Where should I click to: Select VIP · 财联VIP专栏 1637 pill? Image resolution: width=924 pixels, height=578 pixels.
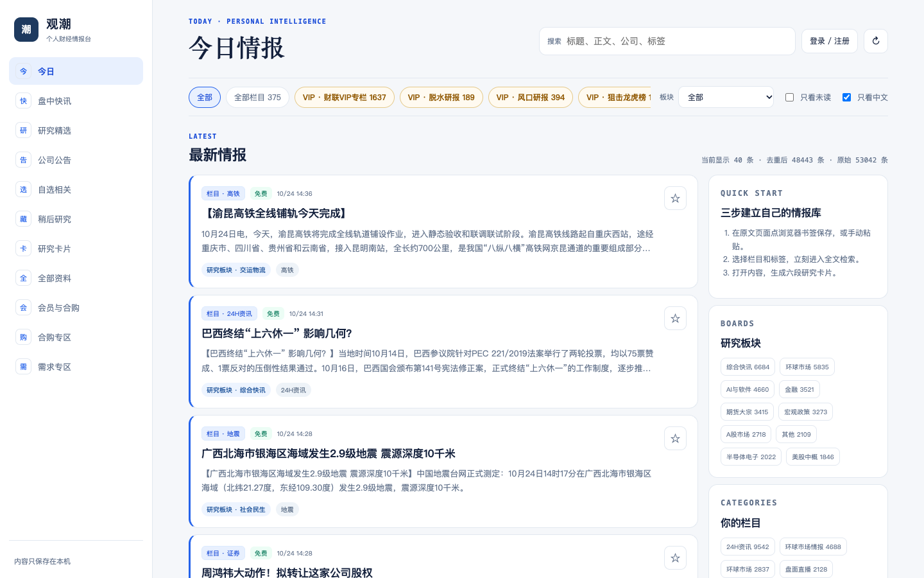coord(345,98)
